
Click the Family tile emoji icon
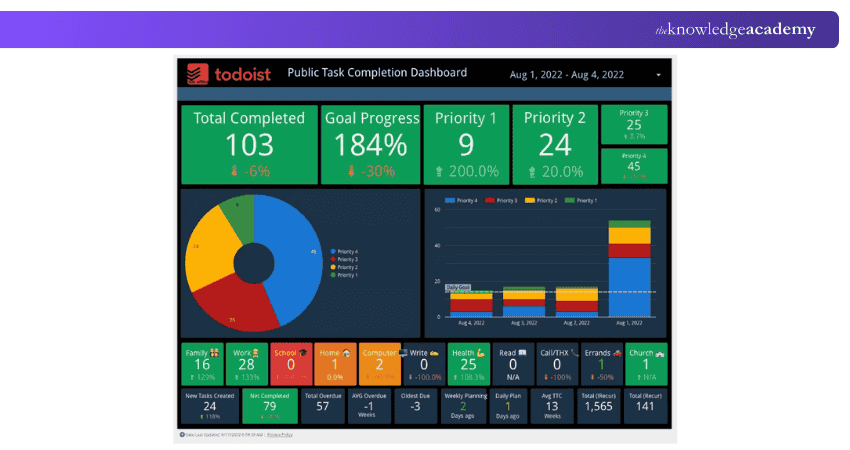215,353
